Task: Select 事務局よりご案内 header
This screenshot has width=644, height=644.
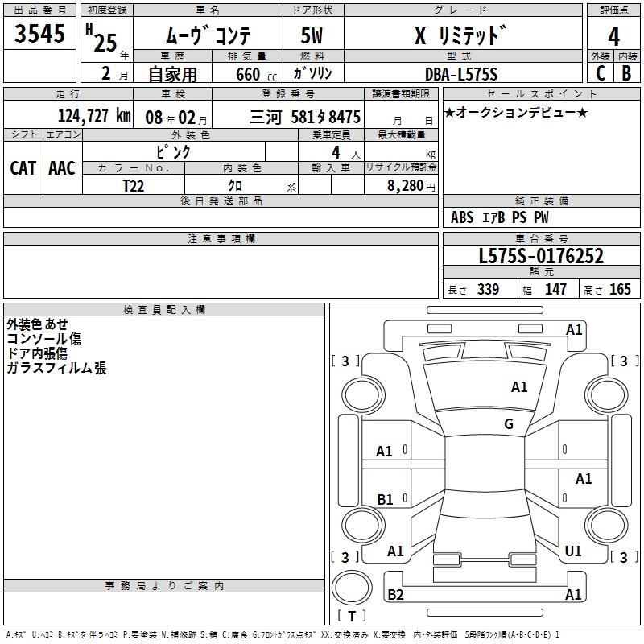Action: pyautogui.click(x=164, y=586)
